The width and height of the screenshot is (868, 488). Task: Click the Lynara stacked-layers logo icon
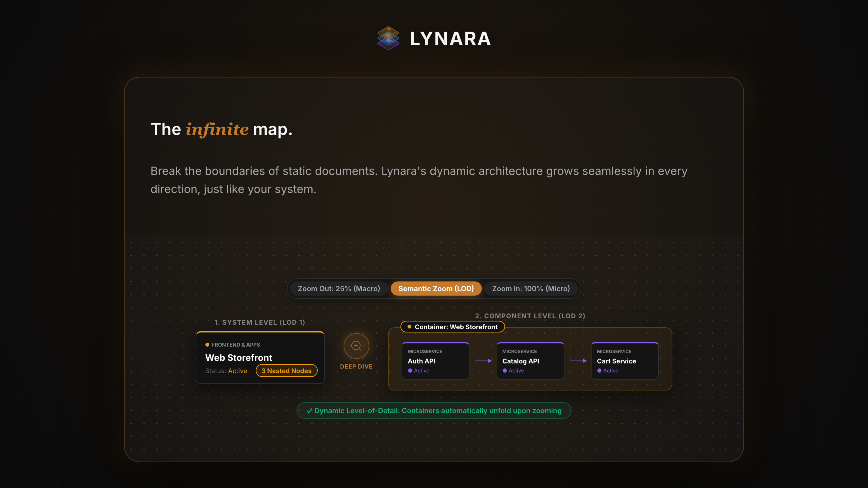coord(388,38)
